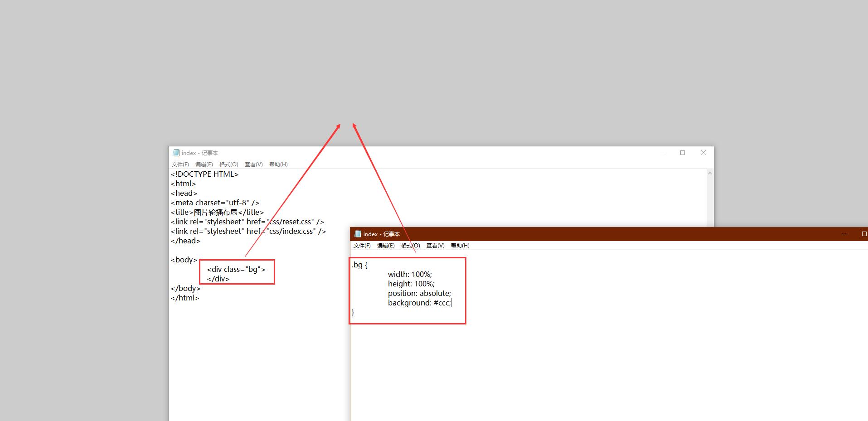Viewport: 868px width, 421px height.
Task: Click the height: 100%; line
Action: coord(411,284)
